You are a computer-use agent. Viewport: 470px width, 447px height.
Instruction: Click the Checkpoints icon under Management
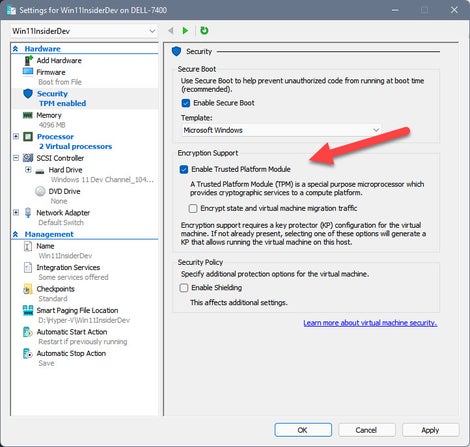coord(28,289)
